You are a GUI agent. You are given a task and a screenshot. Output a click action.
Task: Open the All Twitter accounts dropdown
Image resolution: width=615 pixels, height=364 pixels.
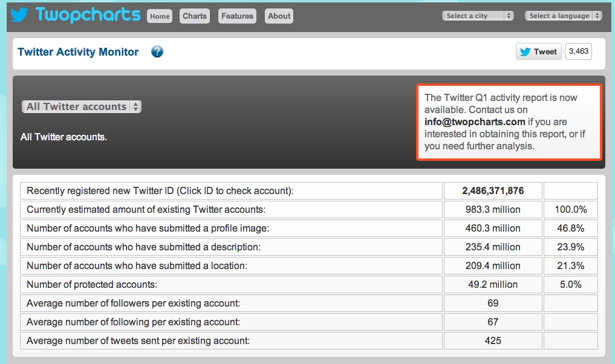pos(82,107)
